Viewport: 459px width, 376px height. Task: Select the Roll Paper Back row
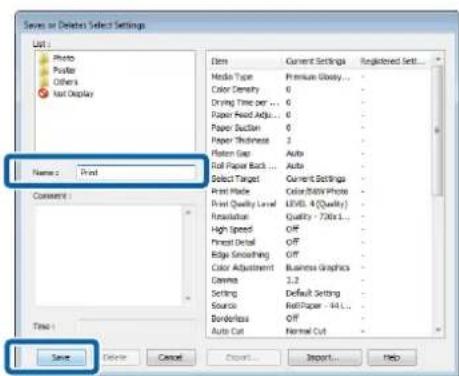[x=320, y=166]
